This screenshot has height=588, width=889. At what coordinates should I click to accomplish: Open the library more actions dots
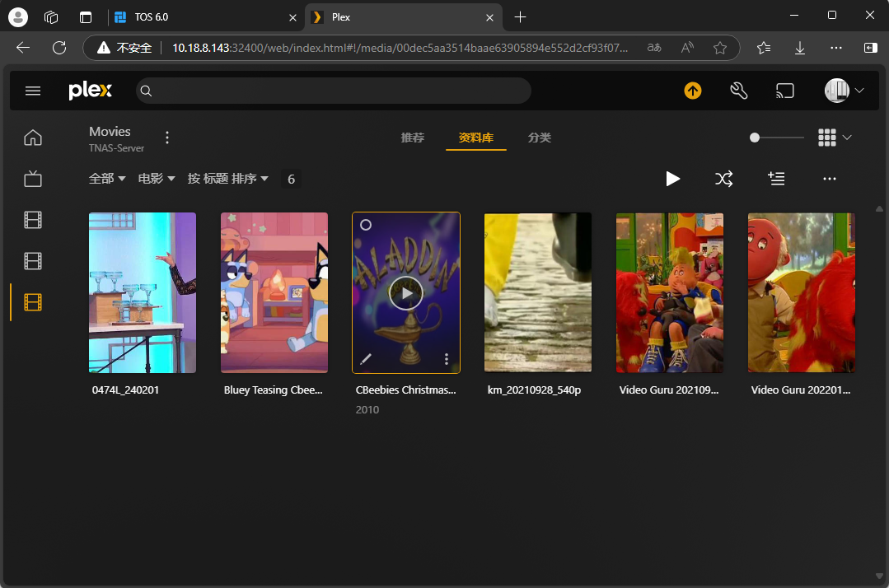pyautogui.click(x=830, y=179)
